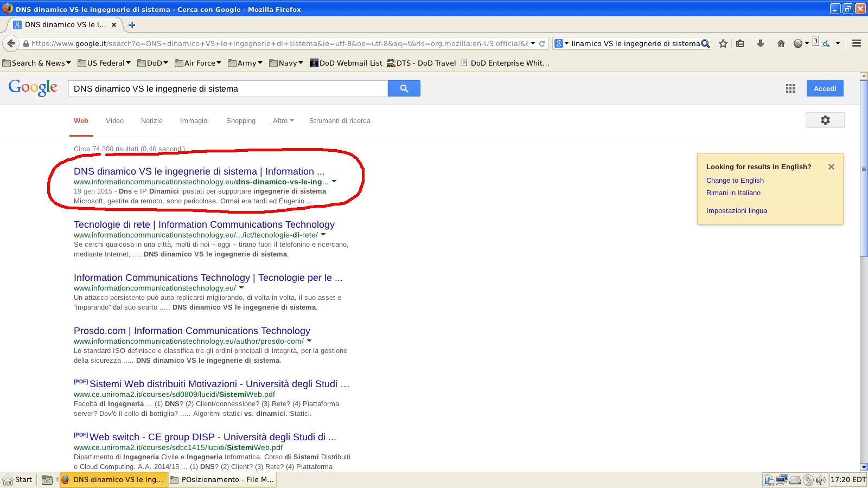Click the Firefox back arrow button
868x488 pixels.
(11, 43)
